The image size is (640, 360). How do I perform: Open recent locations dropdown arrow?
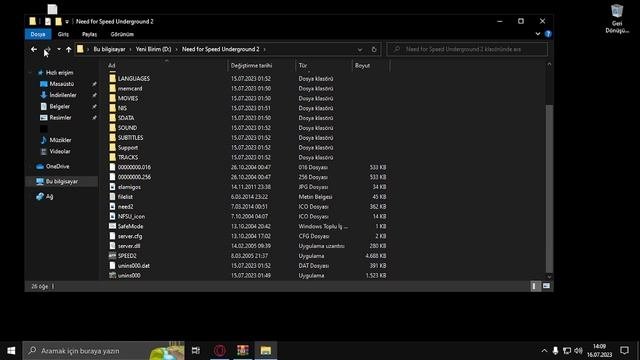[59, 49]
